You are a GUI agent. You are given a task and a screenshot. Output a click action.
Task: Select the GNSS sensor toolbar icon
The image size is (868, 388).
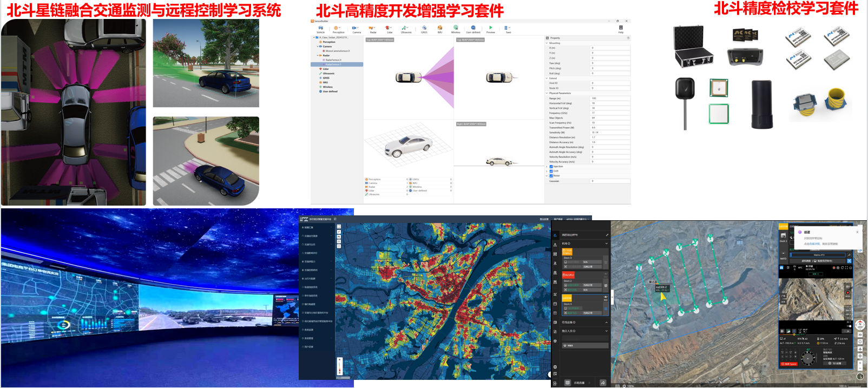click(x=424, y=29)
